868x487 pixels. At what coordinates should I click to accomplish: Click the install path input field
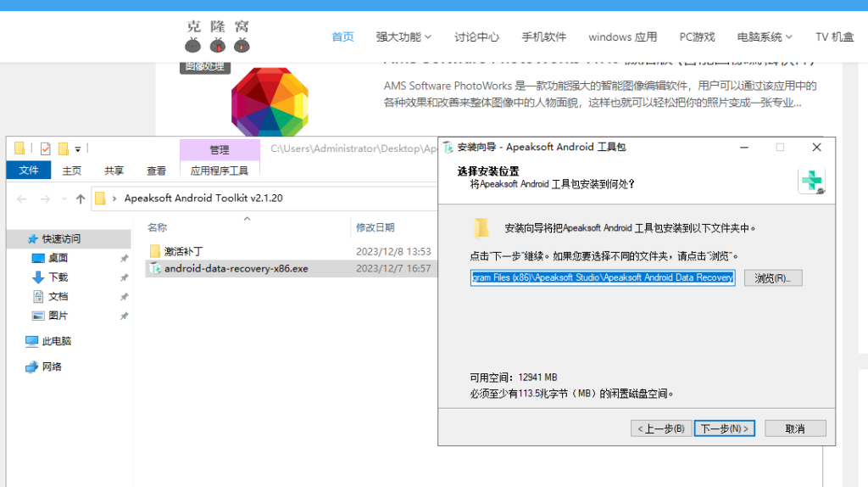point(603,277)
